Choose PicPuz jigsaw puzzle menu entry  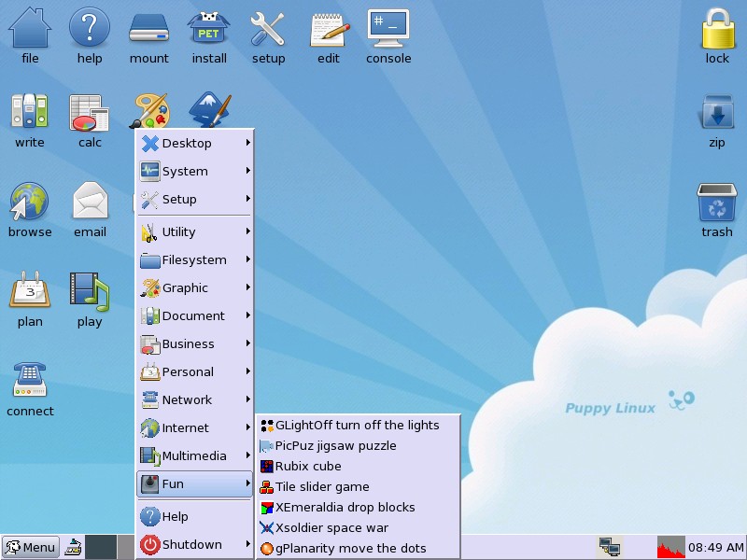[x=335, y=445]
